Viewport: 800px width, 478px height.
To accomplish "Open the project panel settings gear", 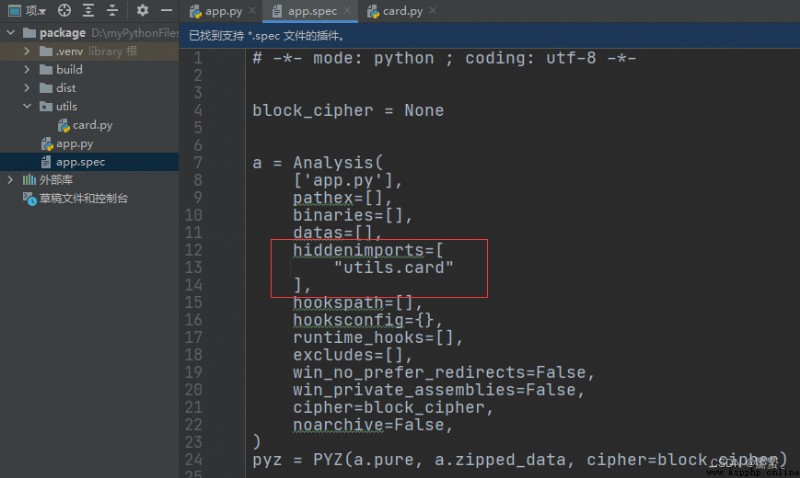I will coord(142,10).
